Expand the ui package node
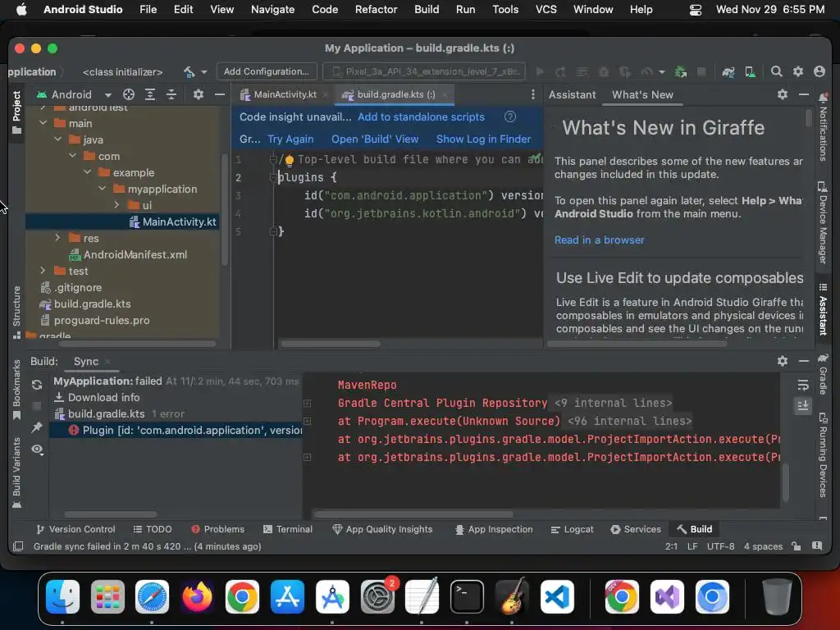 coord(116,204)
